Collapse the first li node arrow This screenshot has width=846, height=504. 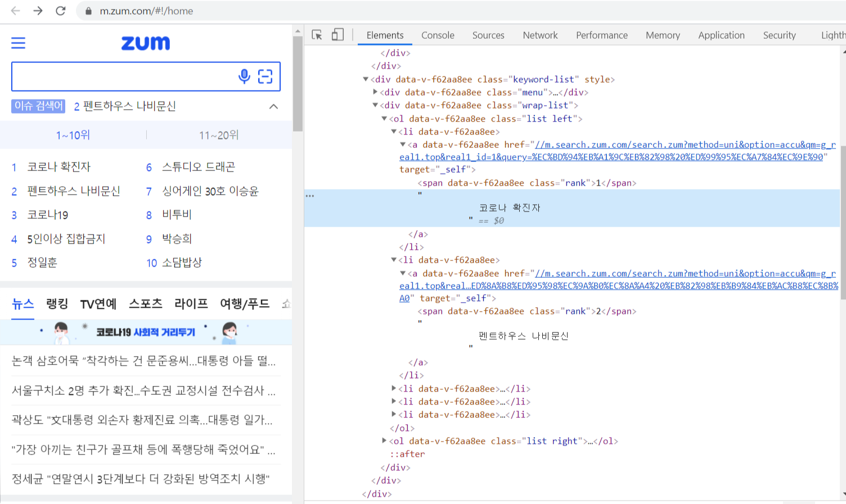pos(394,132)
